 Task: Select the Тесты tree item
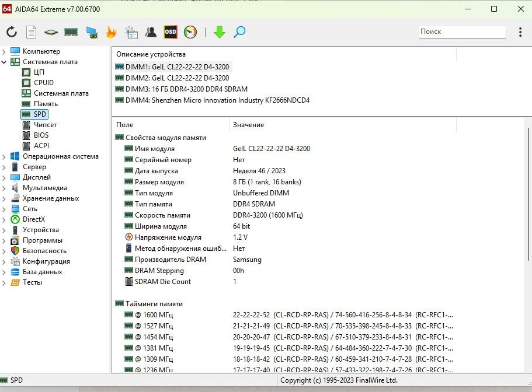(x=32, y=282)
